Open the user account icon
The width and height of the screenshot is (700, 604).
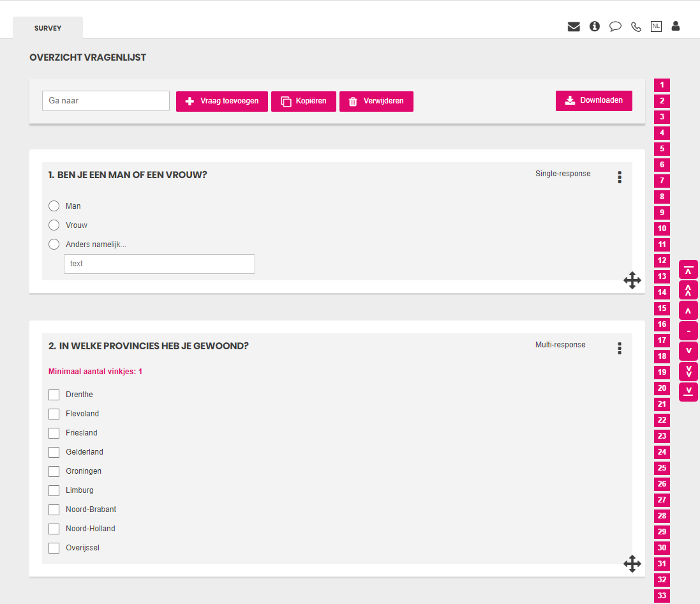point(676,26)
